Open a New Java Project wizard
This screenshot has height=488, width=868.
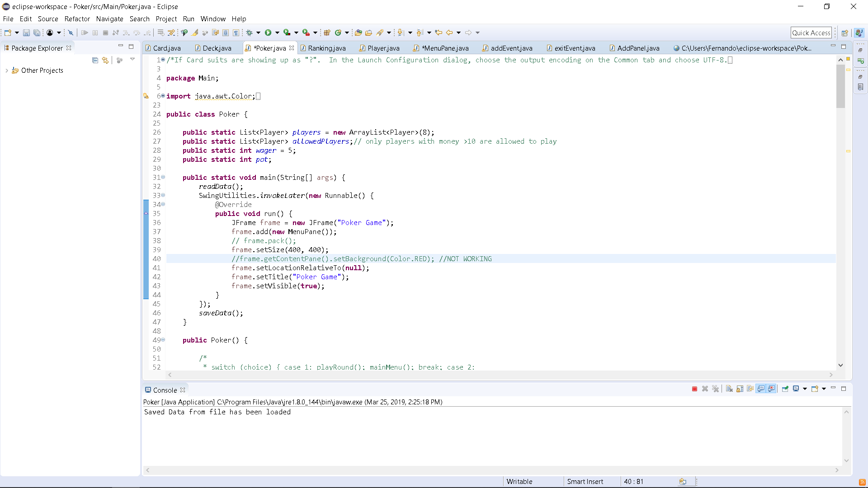click(326, 33)
